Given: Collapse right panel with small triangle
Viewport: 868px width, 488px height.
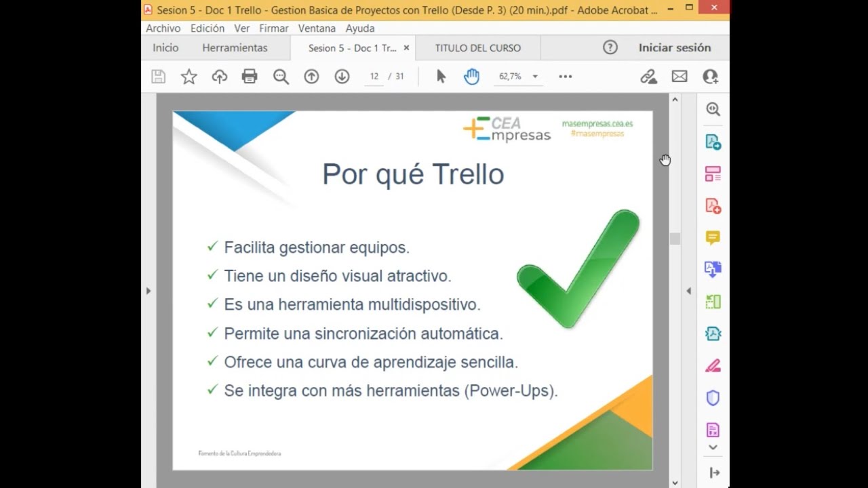Looking at the screenshot, I should 688,291.
